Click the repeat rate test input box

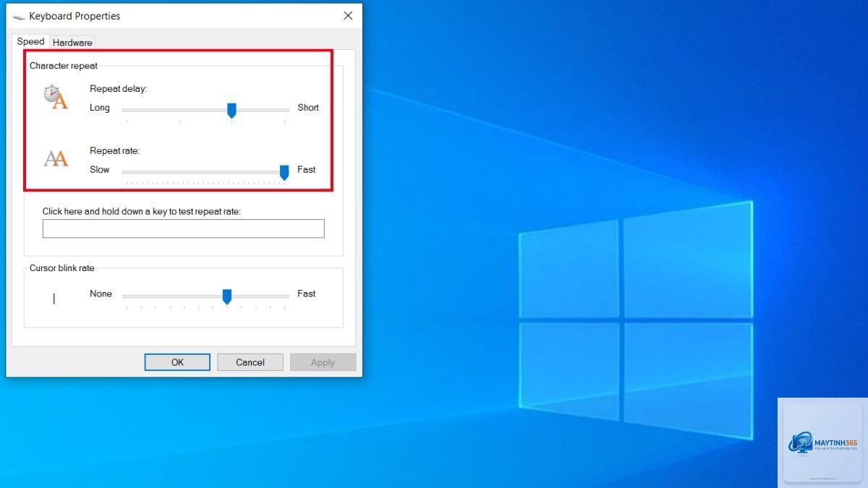183,228
